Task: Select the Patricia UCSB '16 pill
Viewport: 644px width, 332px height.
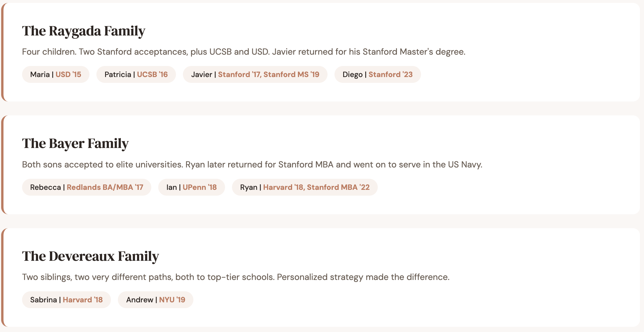Action: click(x=136, y=74)
